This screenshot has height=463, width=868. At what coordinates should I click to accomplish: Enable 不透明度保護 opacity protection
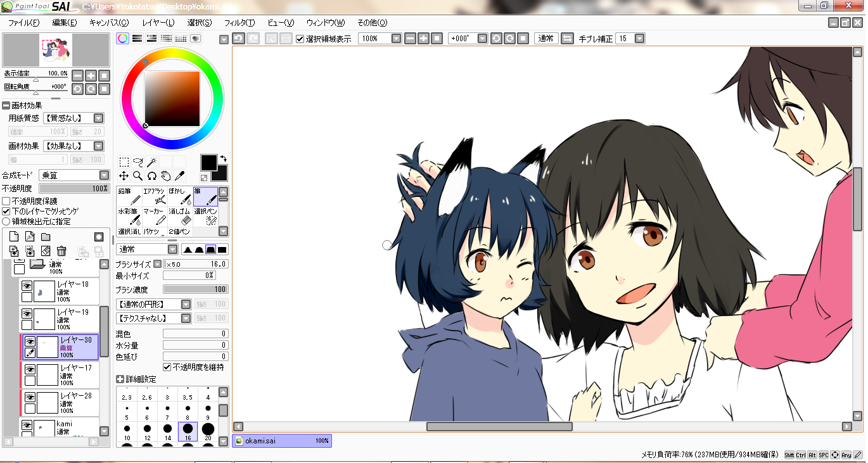(x=6, y=201)
